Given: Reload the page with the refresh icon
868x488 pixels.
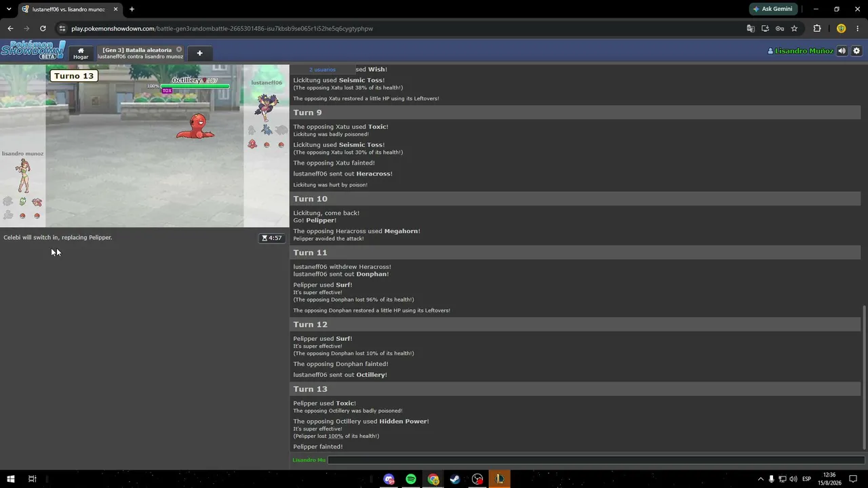Looking at the screenshot, I should 43,28.
